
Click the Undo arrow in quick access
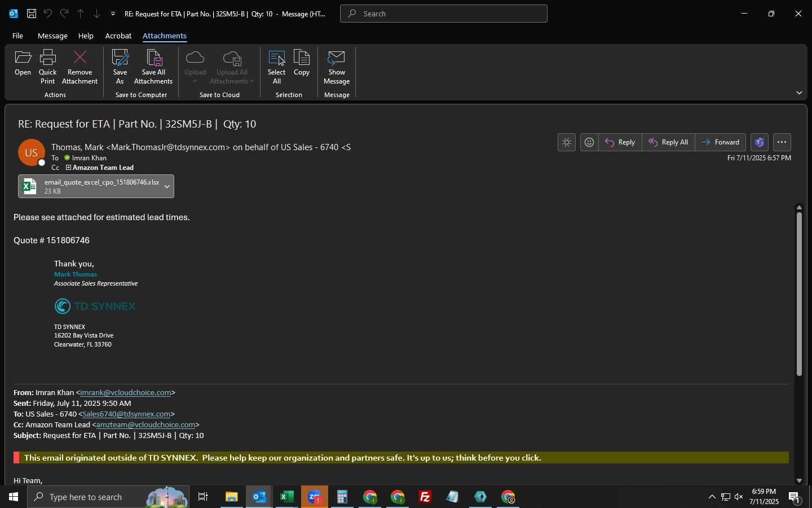point(48,14)
